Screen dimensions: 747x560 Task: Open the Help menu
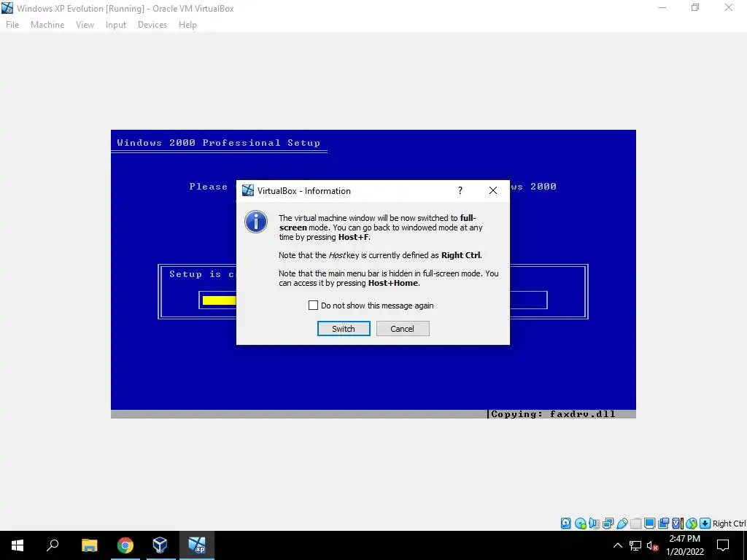[187, 25]
